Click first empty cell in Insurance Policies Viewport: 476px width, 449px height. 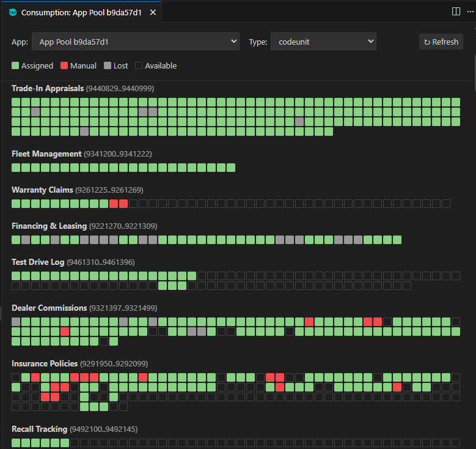(x=16, y=377)
